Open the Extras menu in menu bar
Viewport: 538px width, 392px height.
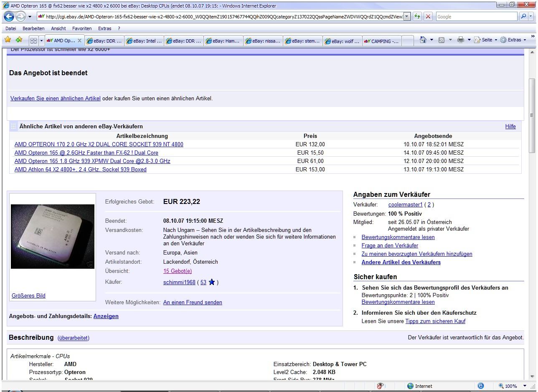coord(105,28)
